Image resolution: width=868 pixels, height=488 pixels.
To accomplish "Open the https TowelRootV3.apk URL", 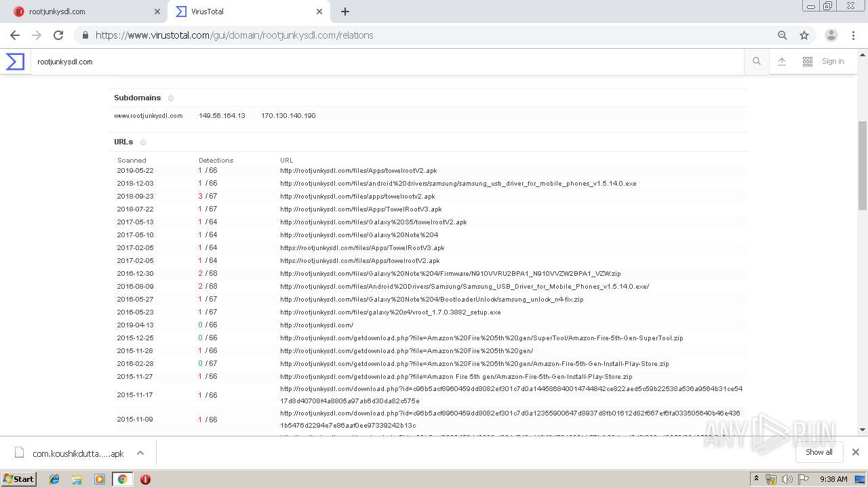I will click(x=362, y=248).
